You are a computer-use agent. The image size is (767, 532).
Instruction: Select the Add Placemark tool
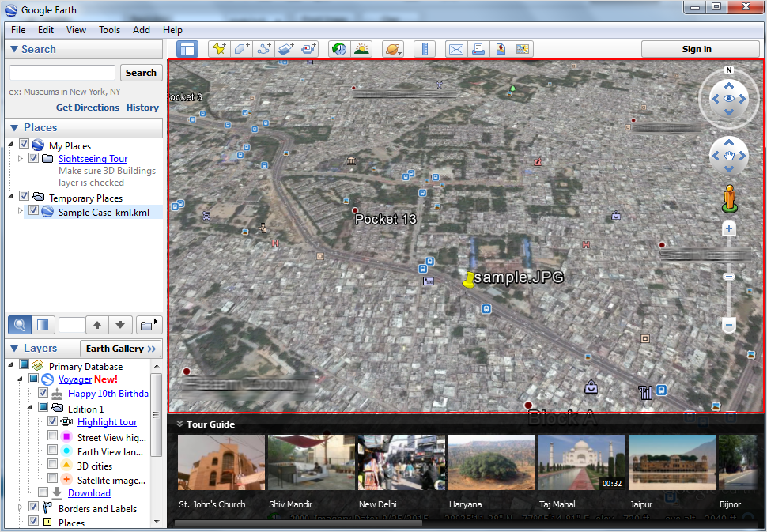(x=219, y=48)
